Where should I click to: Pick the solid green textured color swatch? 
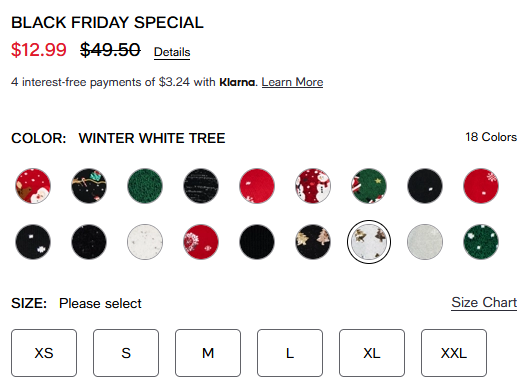(145, 186)
